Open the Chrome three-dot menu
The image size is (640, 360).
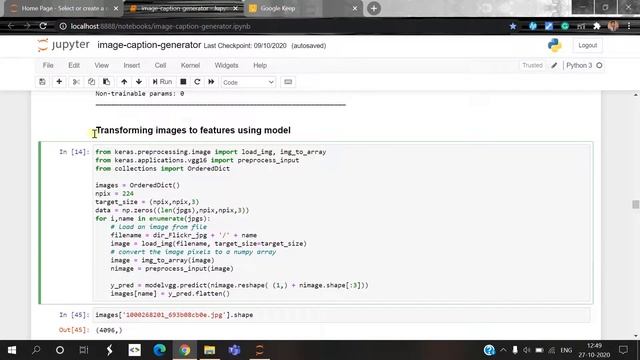click(x=629, y=26)
